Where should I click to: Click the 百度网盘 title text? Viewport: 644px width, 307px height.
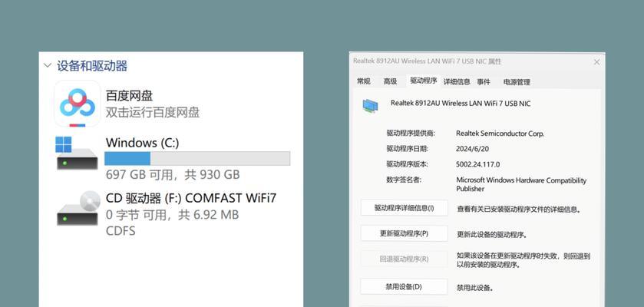pyautogui.click(x=130, y=96)
